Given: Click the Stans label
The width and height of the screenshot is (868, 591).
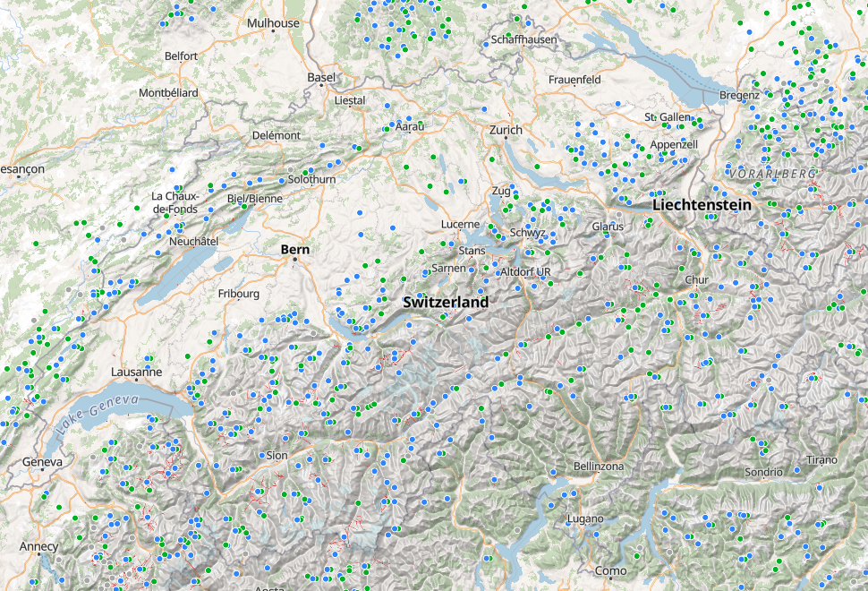Looking at the screenshot, I should tap(472, 251).
